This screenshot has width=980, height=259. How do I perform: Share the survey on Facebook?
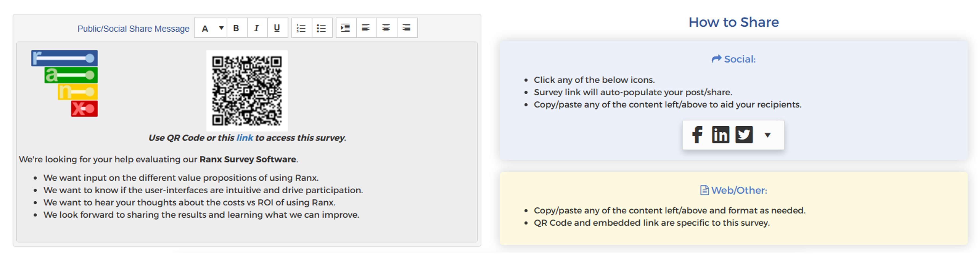[x=697, y=134]
